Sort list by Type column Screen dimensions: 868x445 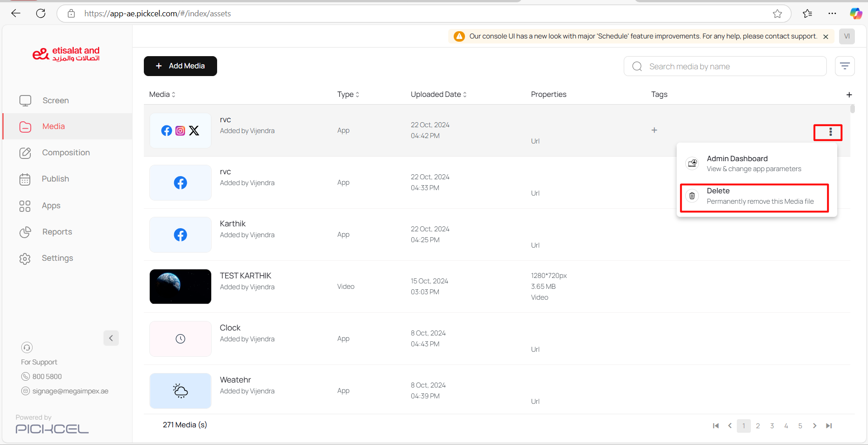point(348,95)
